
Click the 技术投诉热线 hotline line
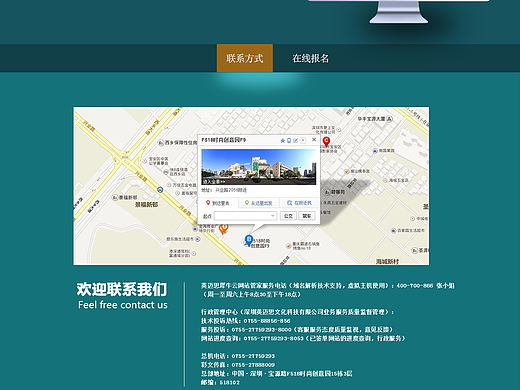coord(246,321)
